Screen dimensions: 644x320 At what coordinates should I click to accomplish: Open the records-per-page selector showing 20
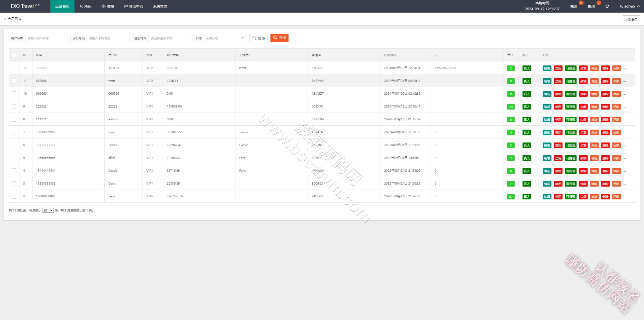pyautogui.click(x=48, y=210)
